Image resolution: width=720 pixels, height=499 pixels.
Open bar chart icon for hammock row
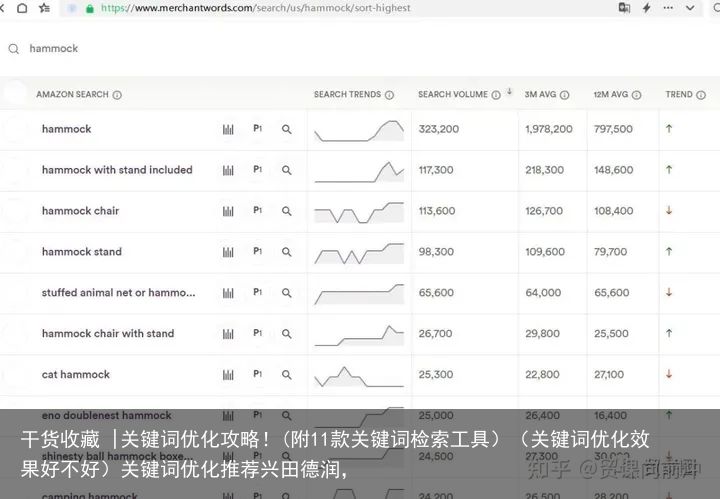point(228,129)
